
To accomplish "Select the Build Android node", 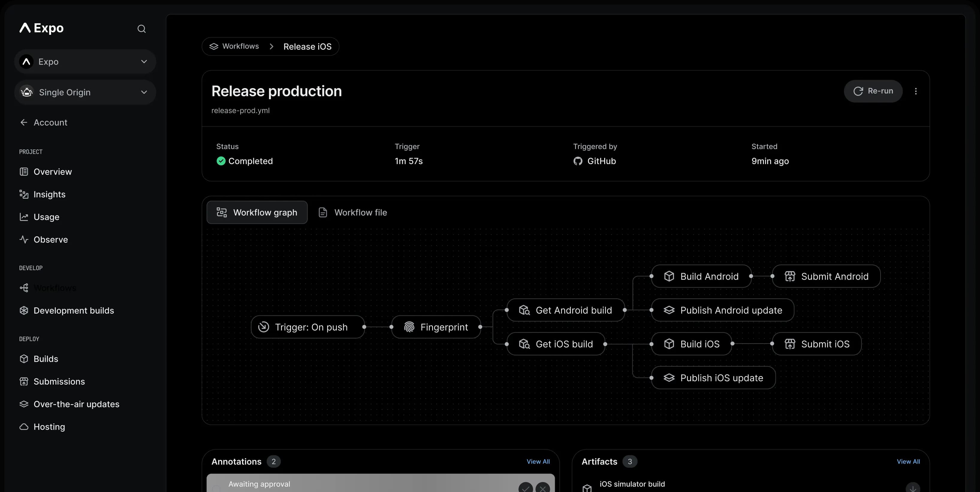I will click(x=702, y=276).
